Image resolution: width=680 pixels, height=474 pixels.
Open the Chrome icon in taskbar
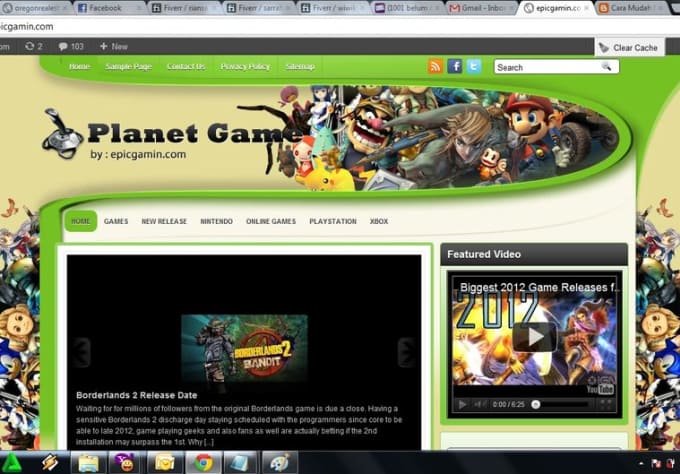(x=203, y=463)
